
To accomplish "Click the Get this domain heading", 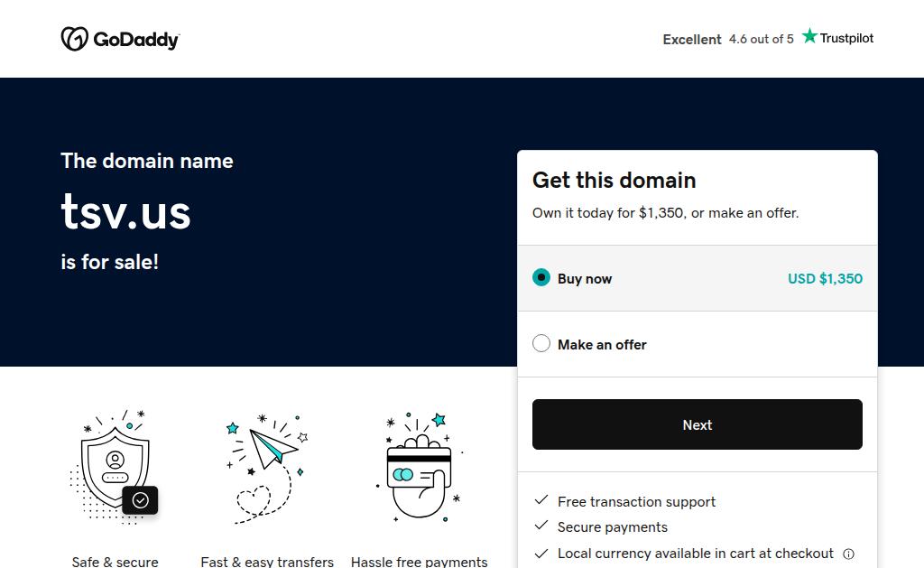I will 614,180.
